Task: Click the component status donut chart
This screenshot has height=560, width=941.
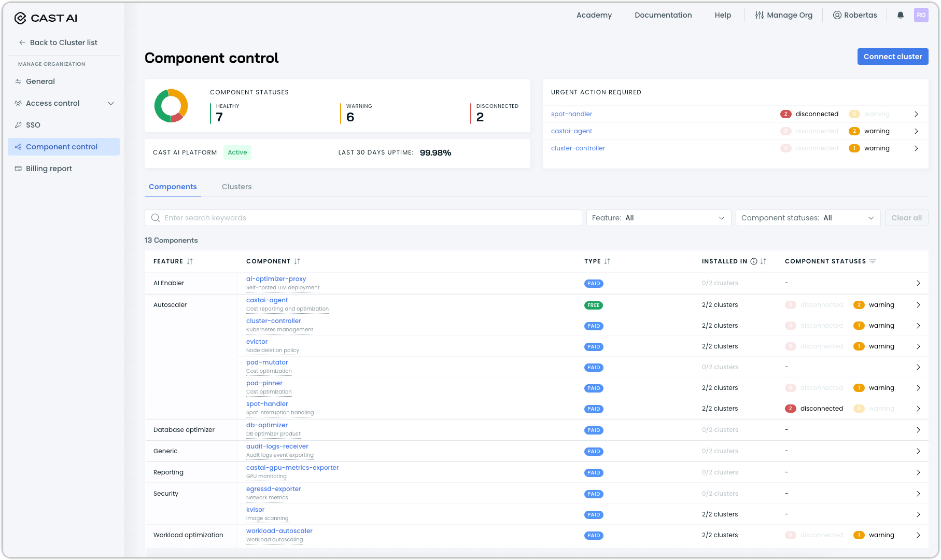Action: (171, 106)
